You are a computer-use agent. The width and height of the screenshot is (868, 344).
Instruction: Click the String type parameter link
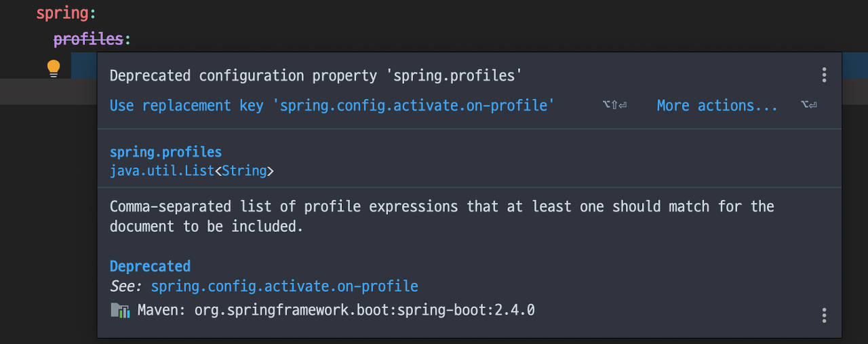tap(244, 171)
